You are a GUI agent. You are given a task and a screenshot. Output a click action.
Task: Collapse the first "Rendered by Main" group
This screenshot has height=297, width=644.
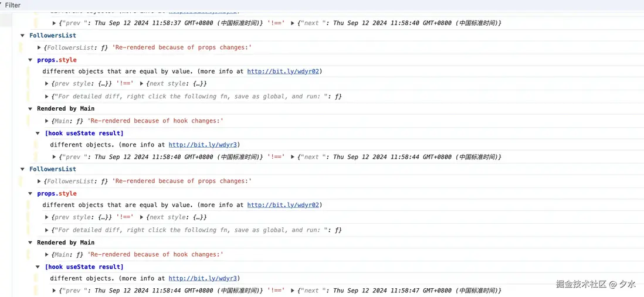(x=30, y=109)
